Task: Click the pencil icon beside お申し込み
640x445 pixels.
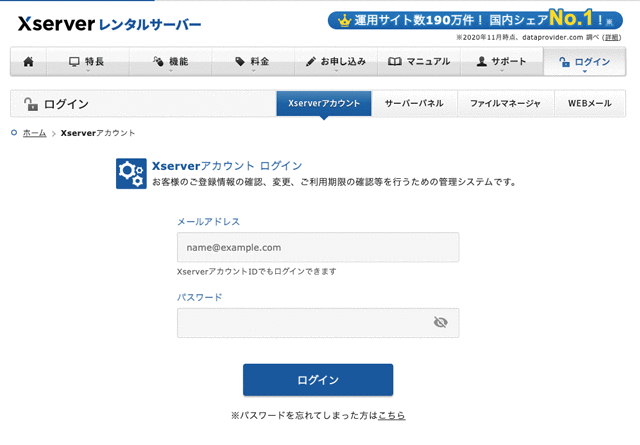Action: 311,62
